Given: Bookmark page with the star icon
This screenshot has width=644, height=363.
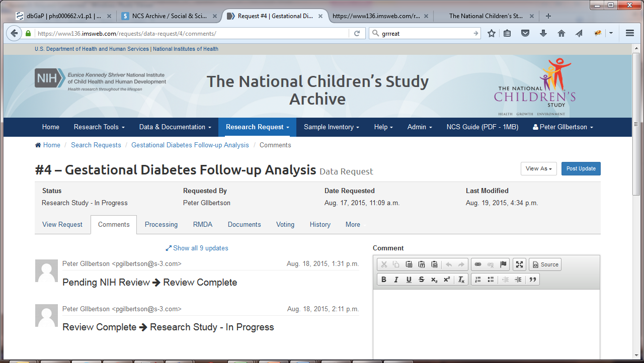Looking at the screenshot, I should click(x=492, y=33).
